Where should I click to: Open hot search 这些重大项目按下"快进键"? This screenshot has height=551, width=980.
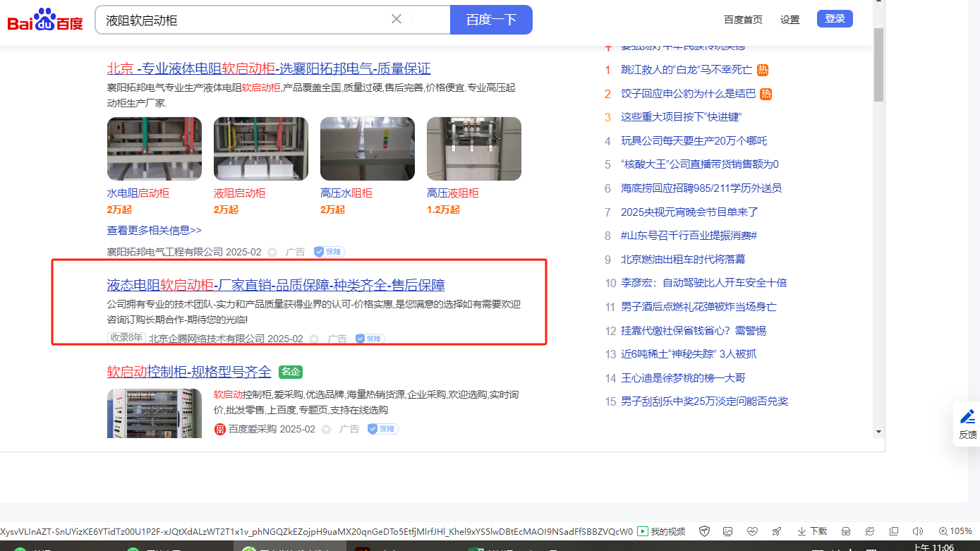(x=681, y=117)
